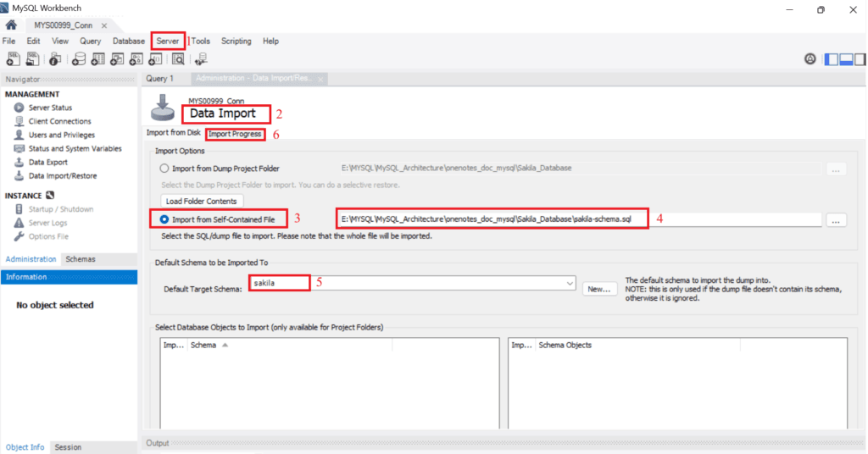Open the object inspector toolbar icon
Image resolution: width=868 pixels, height=454 pixels.
point(55,59)
